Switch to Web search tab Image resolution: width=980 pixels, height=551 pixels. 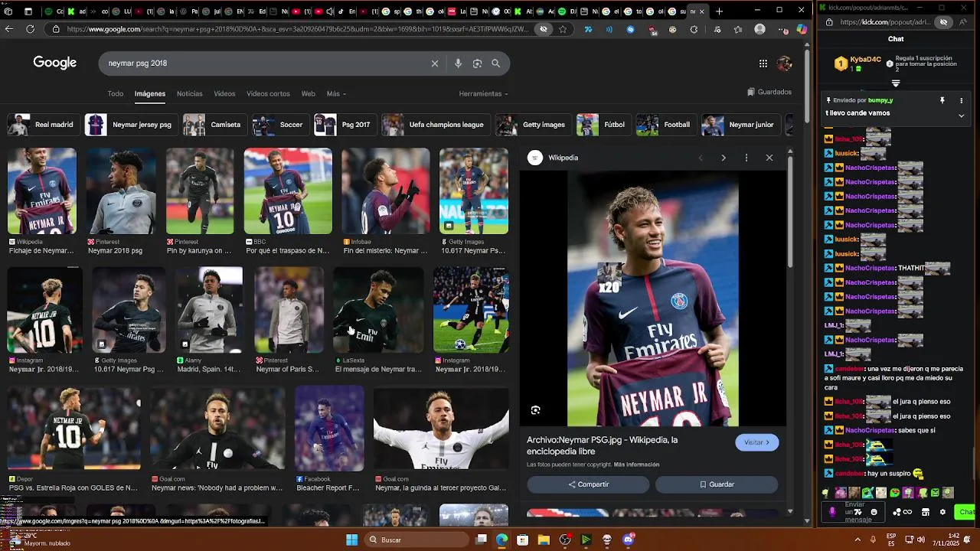tap(308, 93)
